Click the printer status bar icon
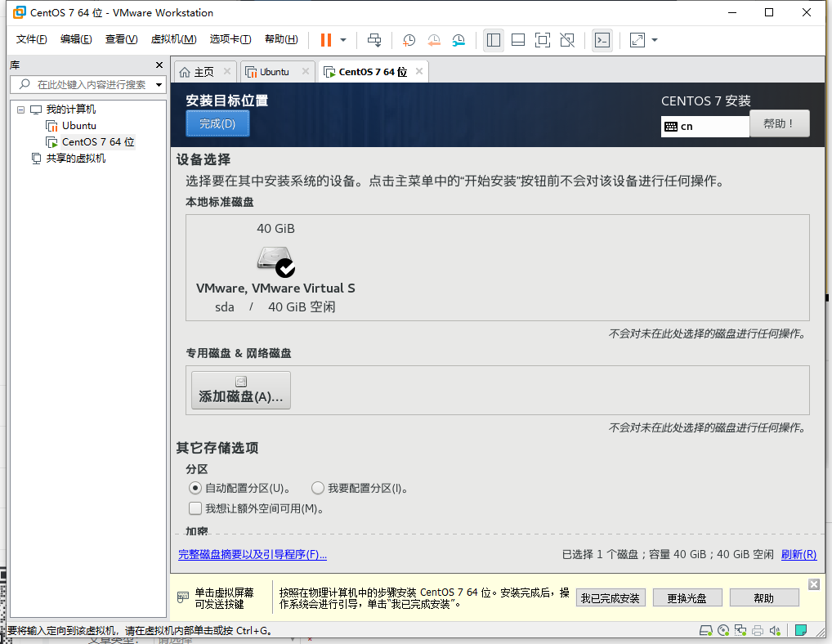Screen dimensions: 832x644 (758, 630)
